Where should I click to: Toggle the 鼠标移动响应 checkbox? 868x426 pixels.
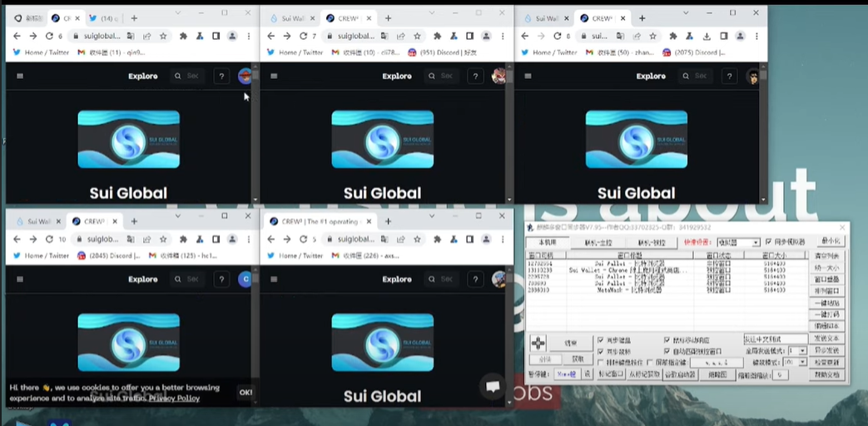[x=667, y=340]
